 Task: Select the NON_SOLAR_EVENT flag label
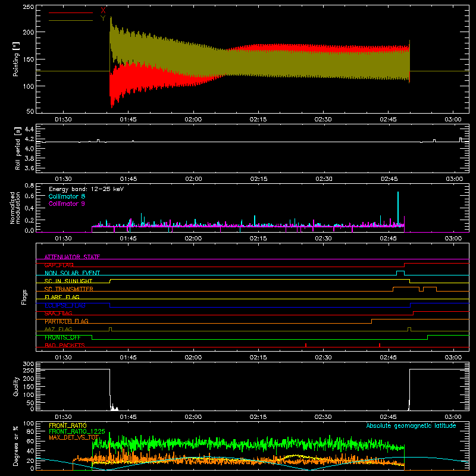pyautogui.click(x=72, y=273)
